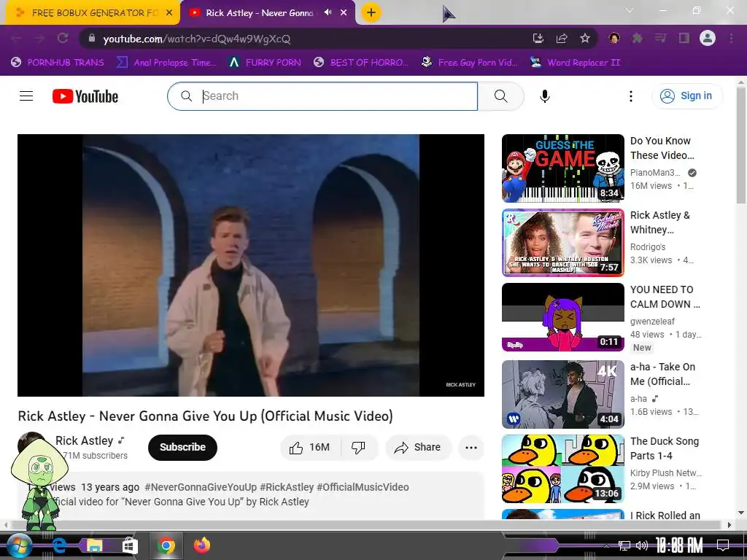Select the Rick Astley - Never Gonna tab
Image resolution: width=747 pixels, height=560 pixels.
(x=260, y=13)
